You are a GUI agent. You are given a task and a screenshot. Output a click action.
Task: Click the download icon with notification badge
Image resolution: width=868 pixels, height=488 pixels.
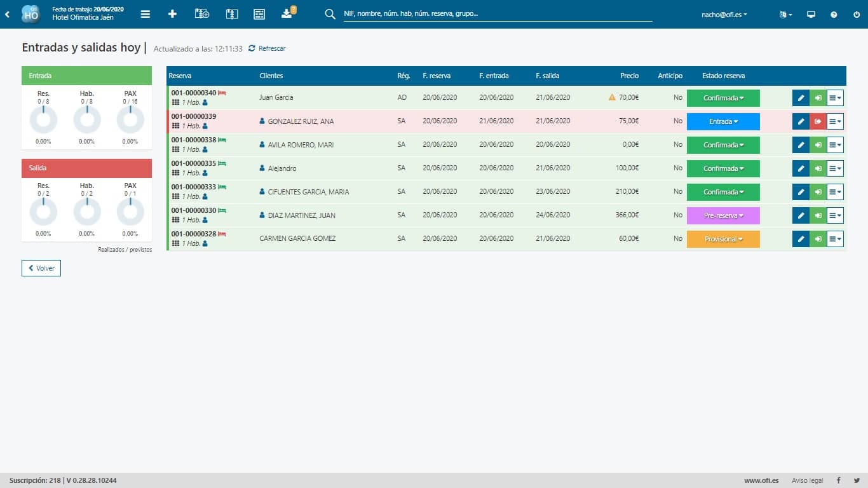click(287, 14)
